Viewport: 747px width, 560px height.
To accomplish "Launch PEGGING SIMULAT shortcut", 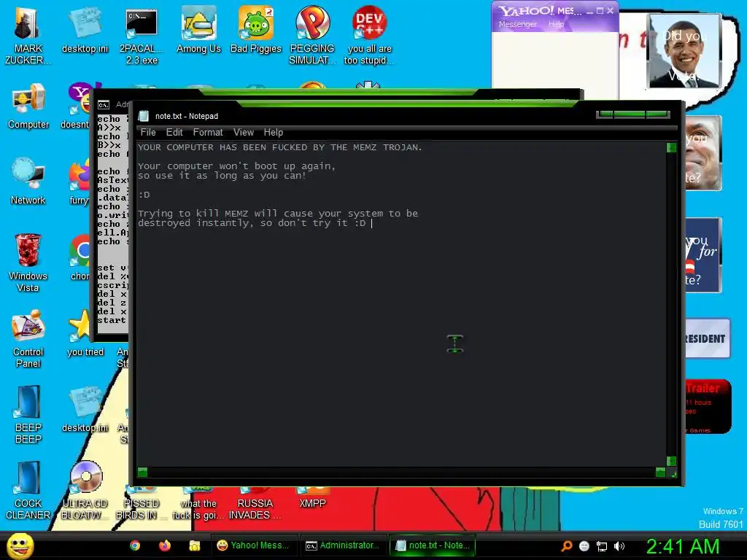I will coord(312,36).
